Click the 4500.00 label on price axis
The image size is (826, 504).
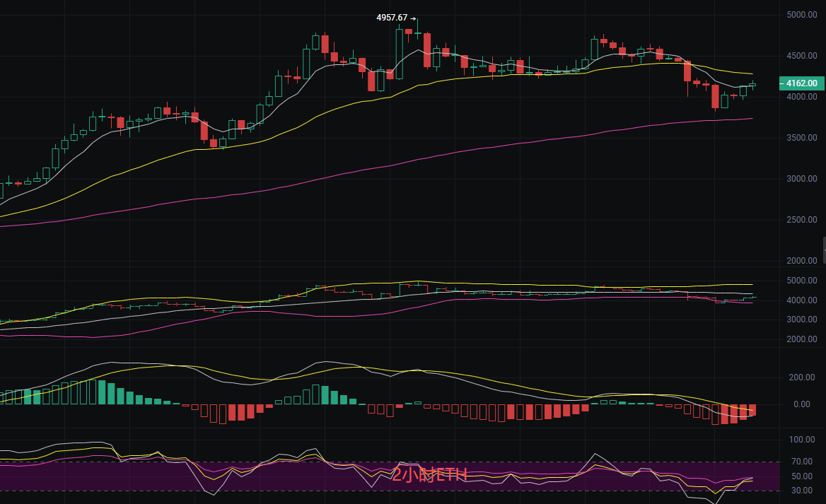click(802, 56)
